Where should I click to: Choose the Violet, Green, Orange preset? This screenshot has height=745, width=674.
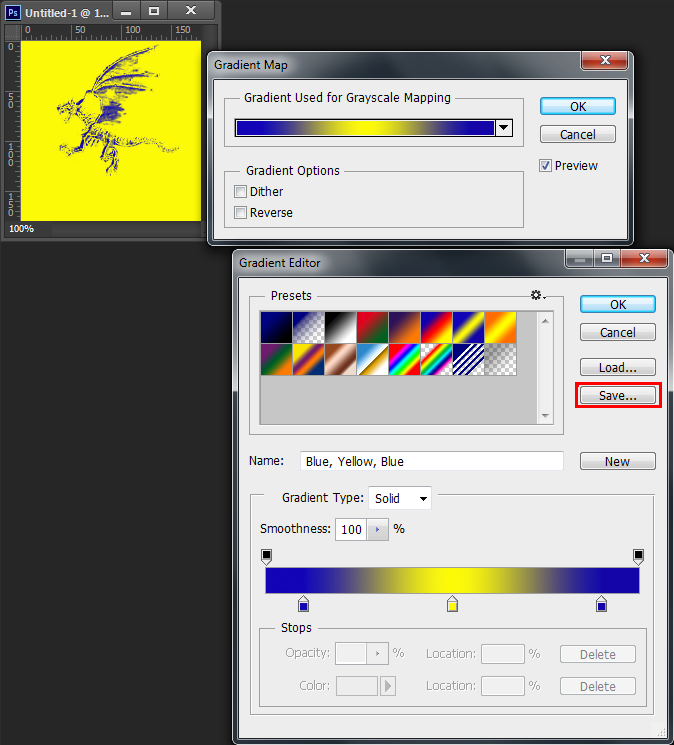click(x=276, y=359)
